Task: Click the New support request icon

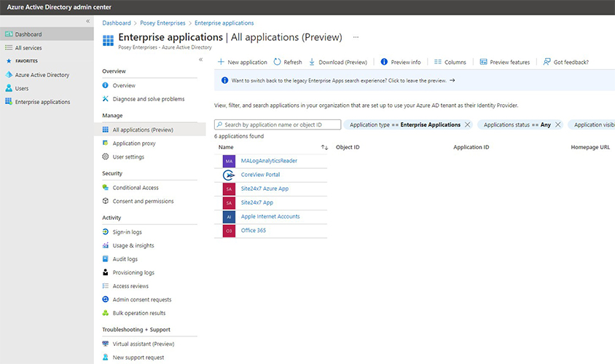Action: pyautogui.click(x=105, y=357)
